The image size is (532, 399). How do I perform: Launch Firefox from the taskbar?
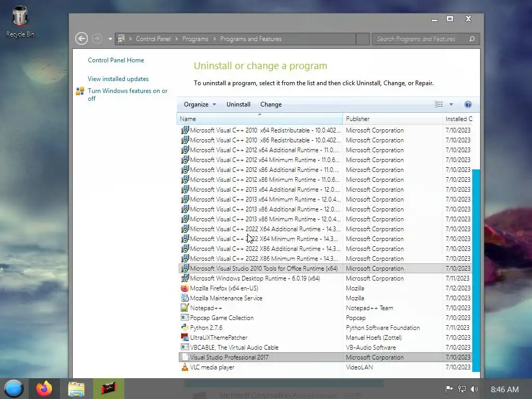click(44, 389)
